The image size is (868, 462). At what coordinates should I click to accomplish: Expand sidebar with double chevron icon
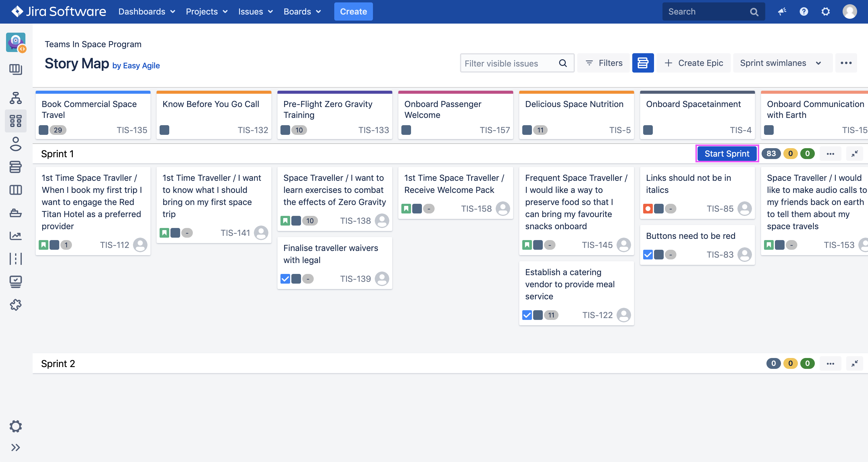pyautogui.click(x=15, y=447)
